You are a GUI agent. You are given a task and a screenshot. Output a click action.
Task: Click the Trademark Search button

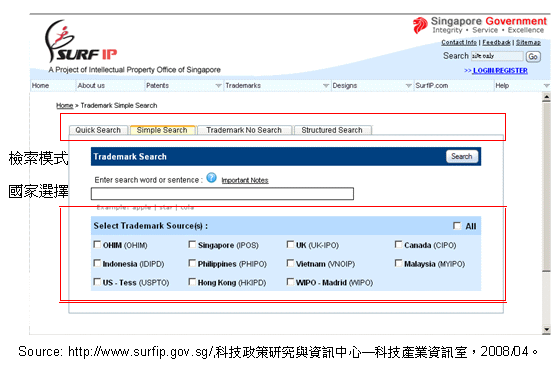coord(462,157)
